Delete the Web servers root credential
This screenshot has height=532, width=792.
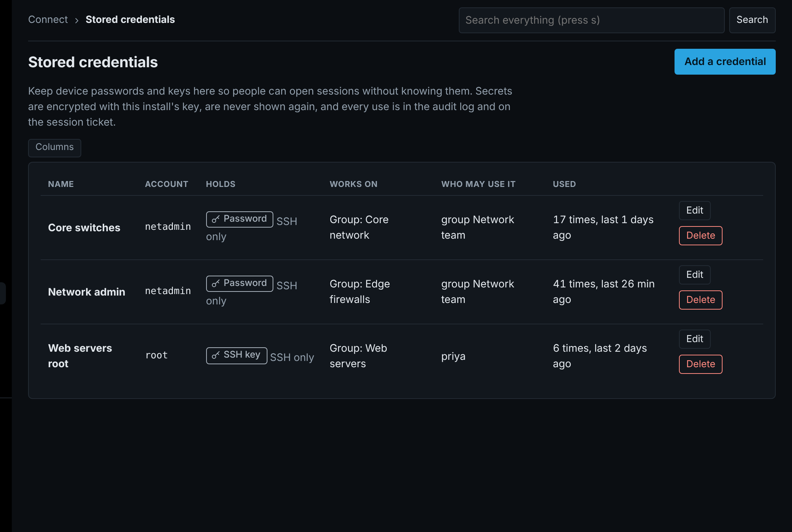point(700,364)
